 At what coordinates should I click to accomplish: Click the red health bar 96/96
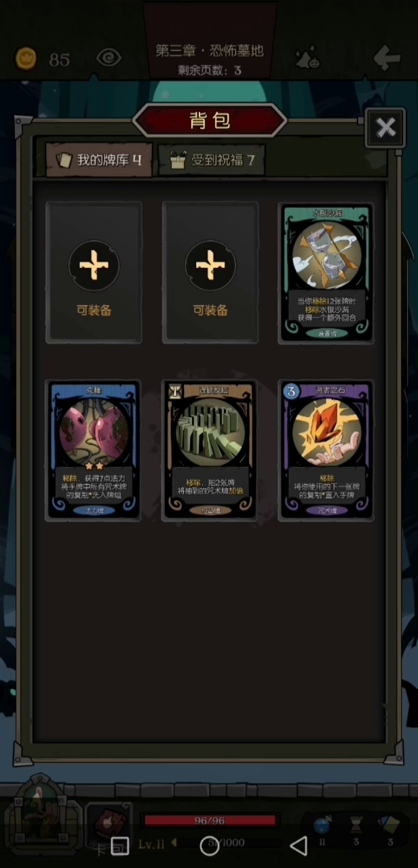[210, 821]
